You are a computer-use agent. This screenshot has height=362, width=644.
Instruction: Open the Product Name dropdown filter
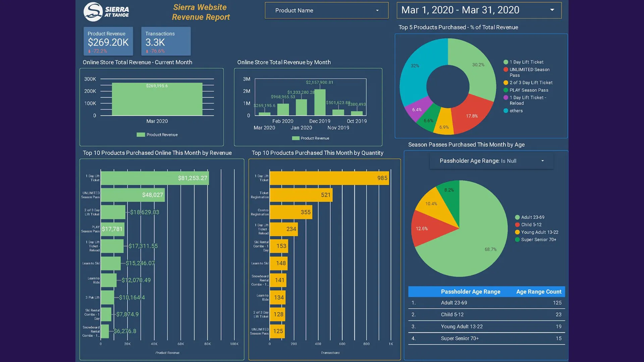(x=326, y=10)
